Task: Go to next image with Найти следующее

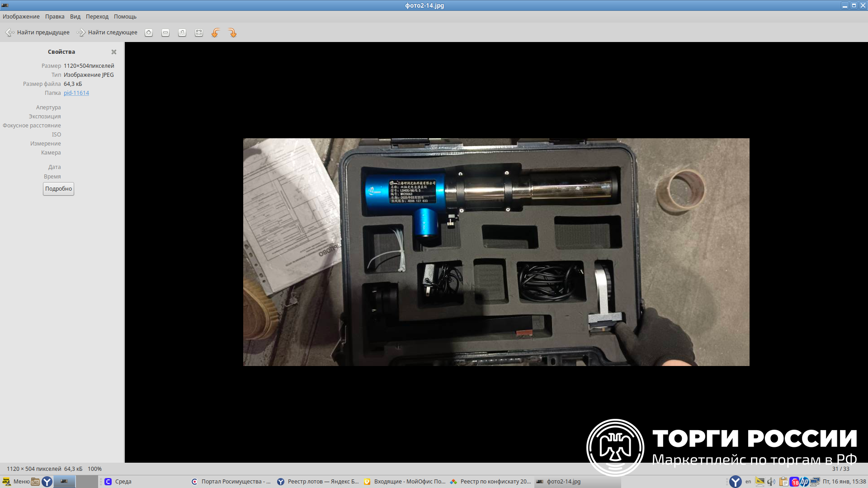Action: click(107, 33)
